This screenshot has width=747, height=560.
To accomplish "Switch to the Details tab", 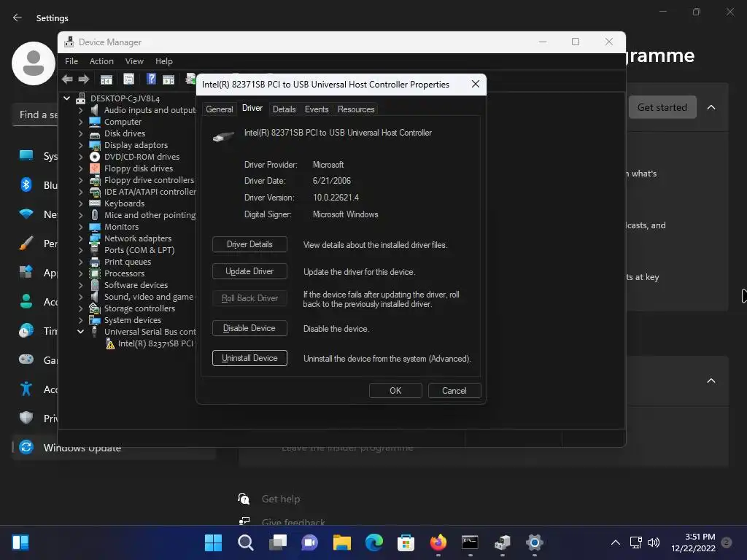I will pyautogui.click(x=284, y=109).
